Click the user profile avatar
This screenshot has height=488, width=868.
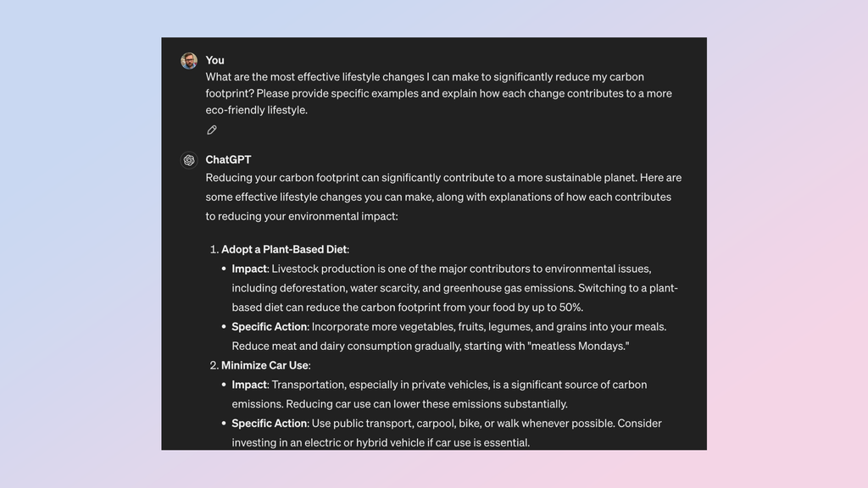click(x=189, y=60)
